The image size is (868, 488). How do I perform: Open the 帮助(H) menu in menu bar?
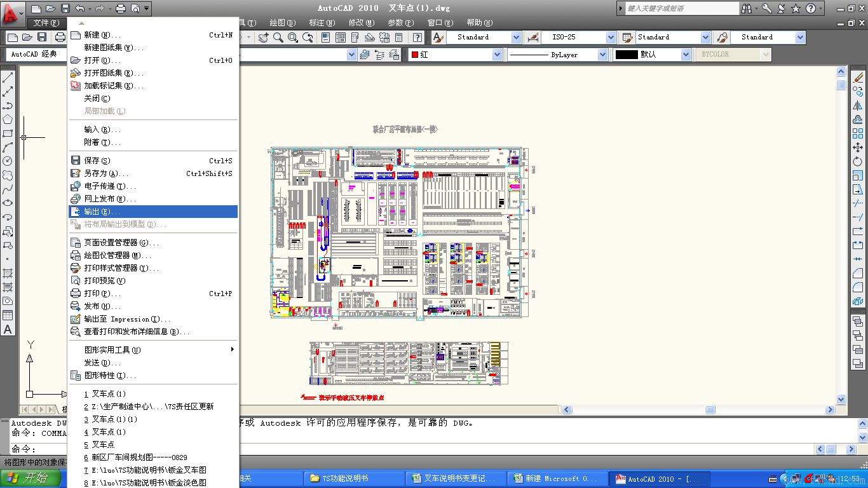(x=479, y=23)
